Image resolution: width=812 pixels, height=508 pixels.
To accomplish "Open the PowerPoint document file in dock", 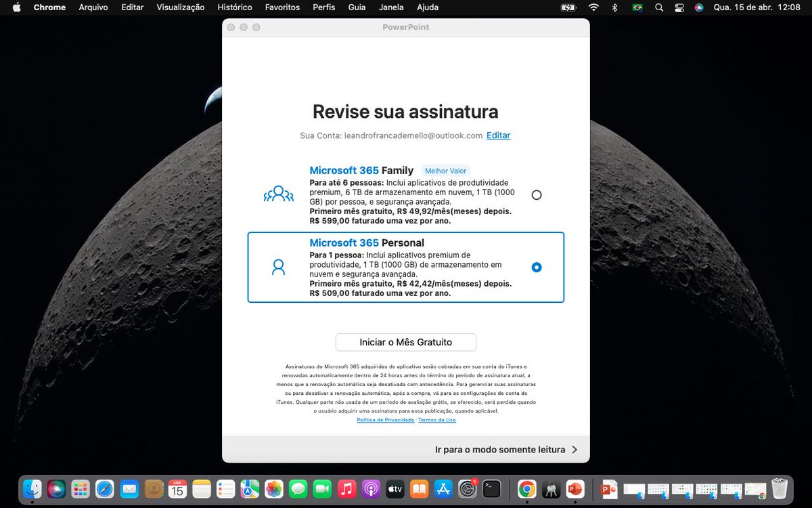I will (610, 488).
